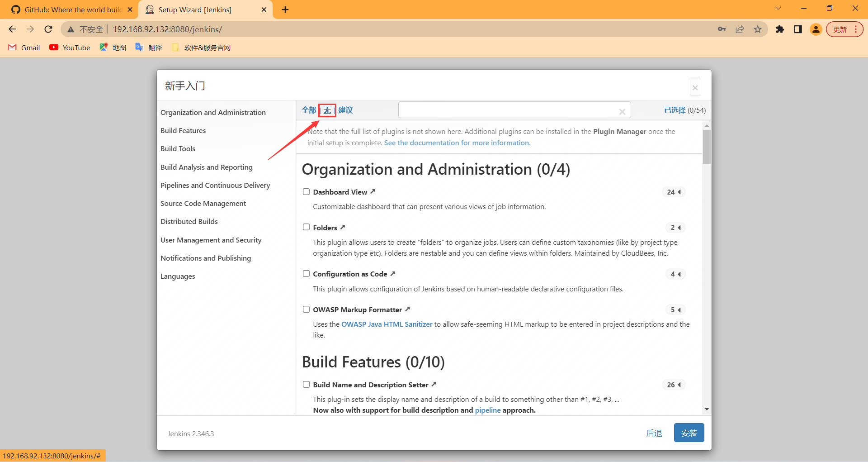Select suggested plugins with 建议

pos(345,110)
